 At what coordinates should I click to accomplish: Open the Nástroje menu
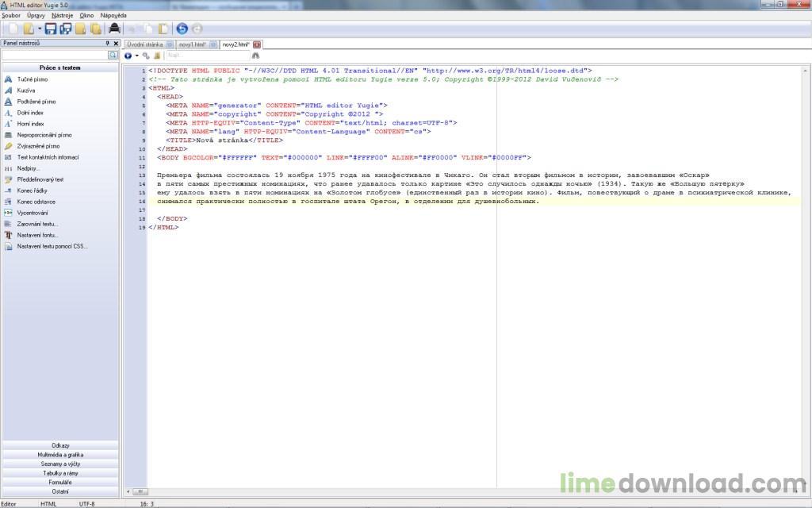62,16
